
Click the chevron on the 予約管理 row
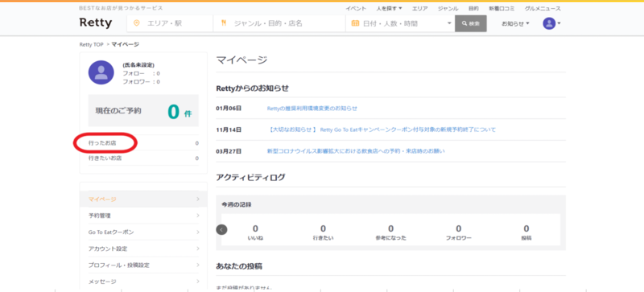pyautogui.click(x=198, y=216)
